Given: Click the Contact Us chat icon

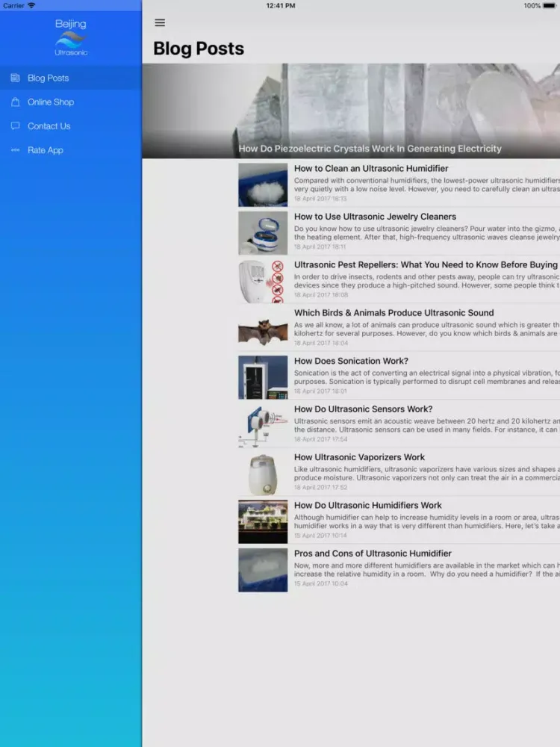Looking at the screenshot, I should [x=15, y=125].
